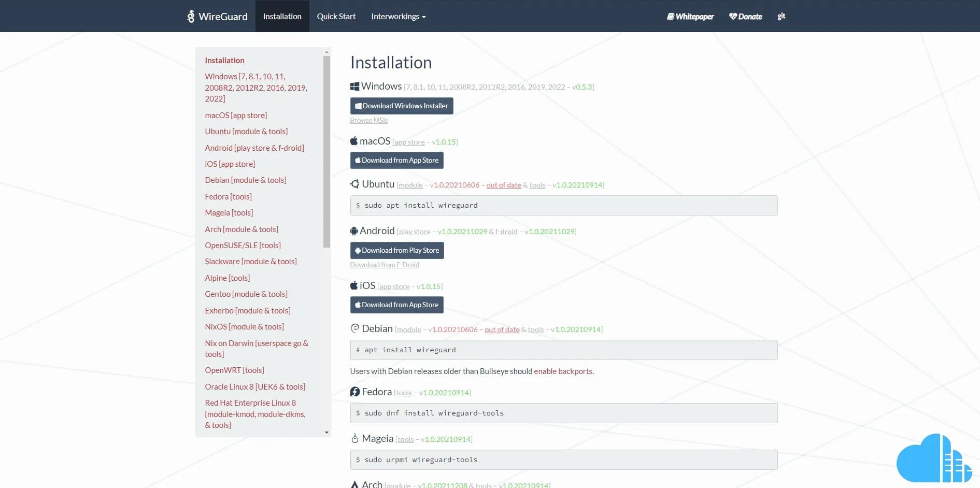Select Nix on Darwin in sidebar

coord(257,349)
